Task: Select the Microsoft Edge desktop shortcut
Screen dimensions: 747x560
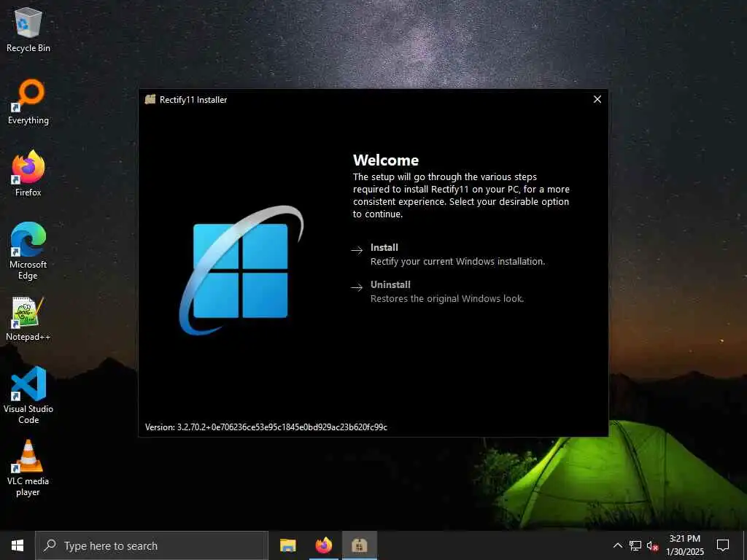Action: [x=28, y=252]
